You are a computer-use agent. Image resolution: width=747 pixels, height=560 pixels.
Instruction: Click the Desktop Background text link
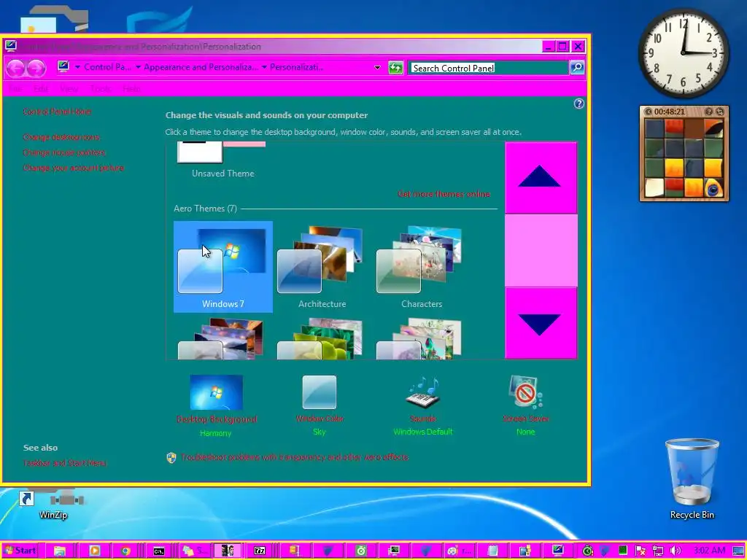tap(216, 419)
